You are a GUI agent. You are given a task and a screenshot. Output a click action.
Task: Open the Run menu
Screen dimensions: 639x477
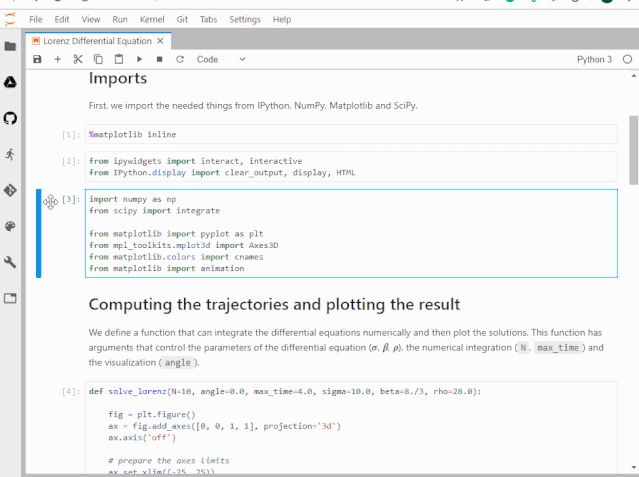coord(120,20)
